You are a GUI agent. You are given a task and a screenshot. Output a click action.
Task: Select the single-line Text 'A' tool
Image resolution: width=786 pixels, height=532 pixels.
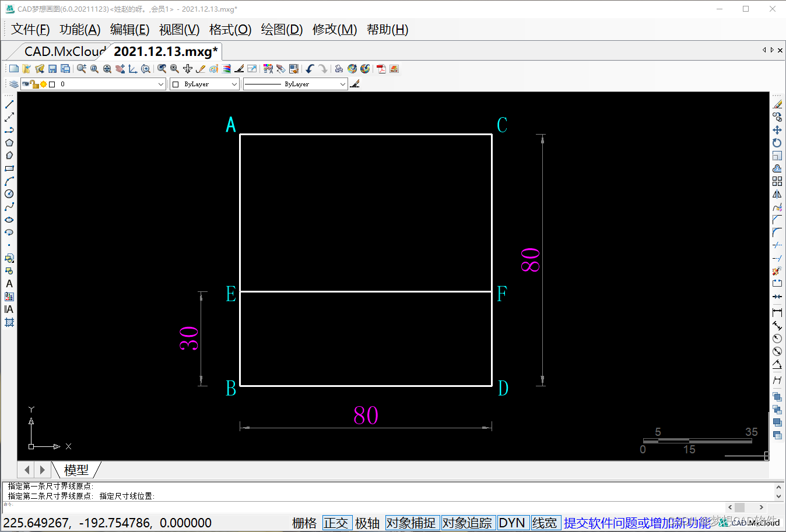pyautogui.click(x=9, y=284)
